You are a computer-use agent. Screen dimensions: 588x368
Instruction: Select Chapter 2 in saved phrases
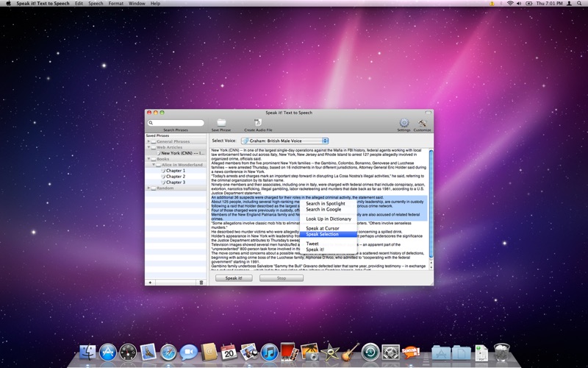tap(176, 177)
